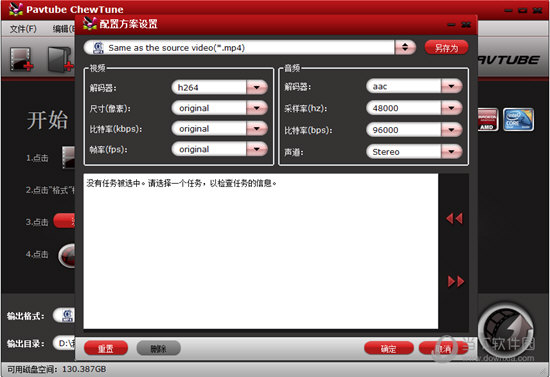The image size is (550, 377).
Task: Click the h264 codec value text
Action: click(188, 87)
